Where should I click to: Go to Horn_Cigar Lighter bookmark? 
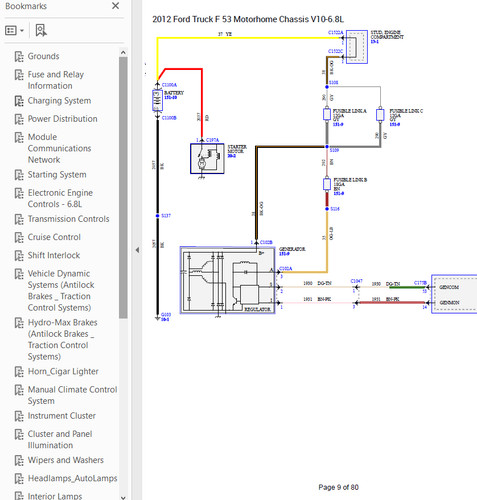tap(63, 371)
